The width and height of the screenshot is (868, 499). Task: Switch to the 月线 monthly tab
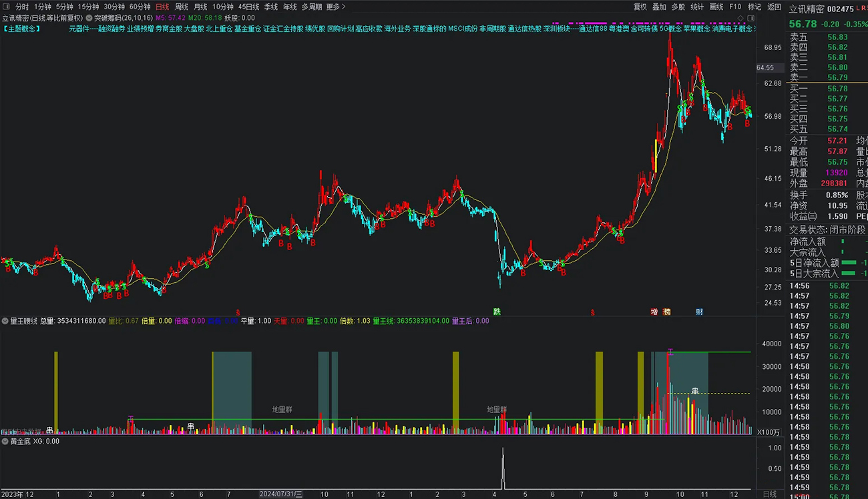200,7
